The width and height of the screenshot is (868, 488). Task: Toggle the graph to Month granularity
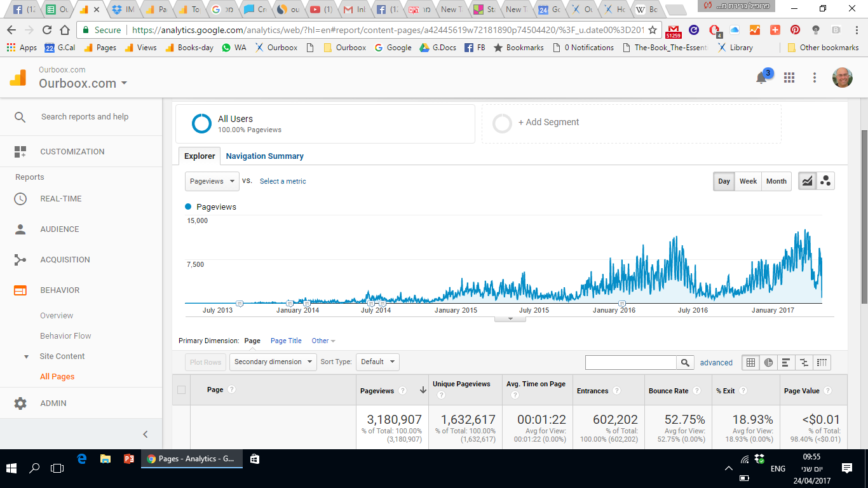776,181
